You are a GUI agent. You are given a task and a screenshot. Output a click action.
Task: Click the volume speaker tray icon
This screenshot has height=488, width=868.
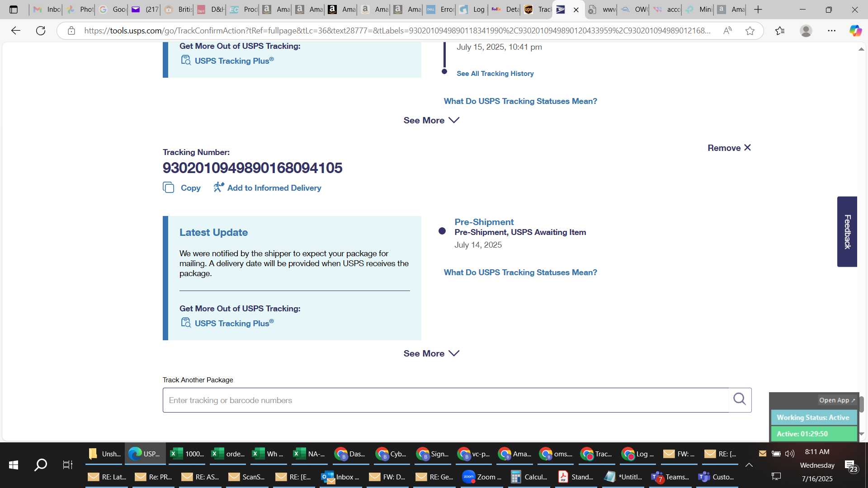(x=790, y=453)
